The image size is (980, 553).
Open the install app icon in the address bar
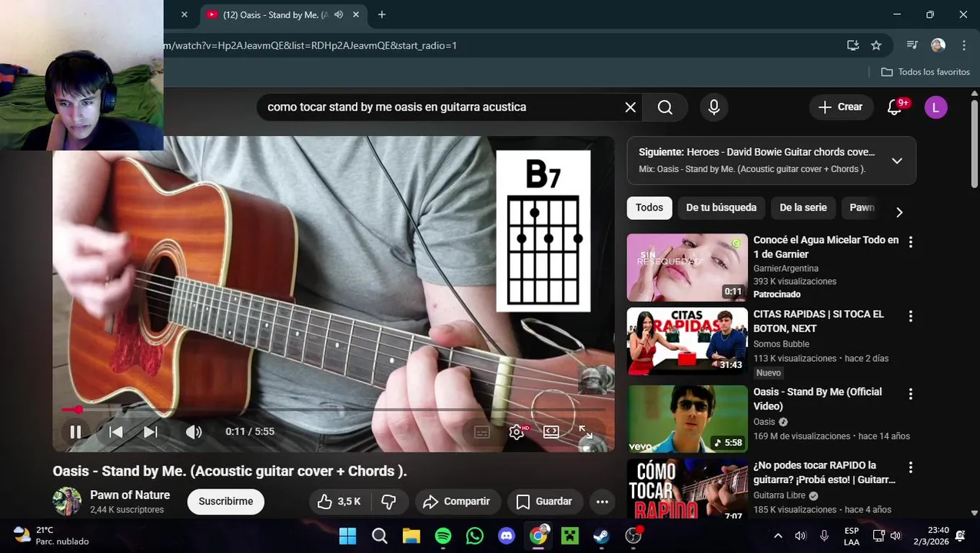[853, 45]
